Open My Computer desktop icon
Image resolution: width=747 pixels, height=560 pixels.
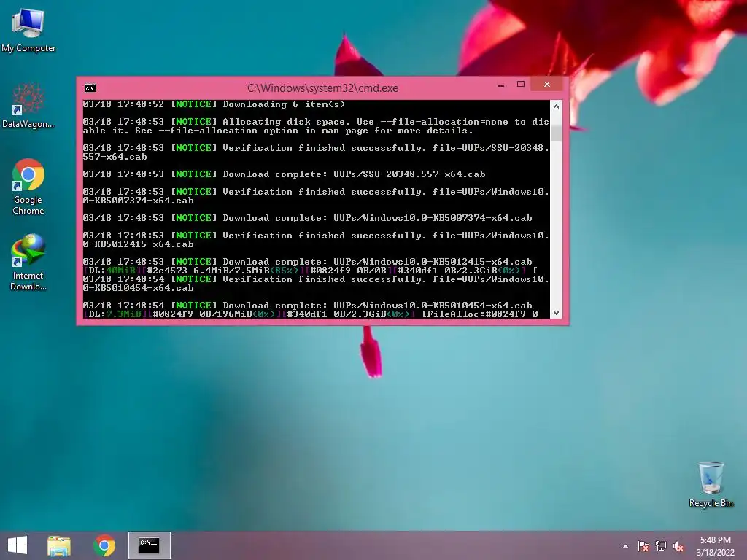click(28, 31)
